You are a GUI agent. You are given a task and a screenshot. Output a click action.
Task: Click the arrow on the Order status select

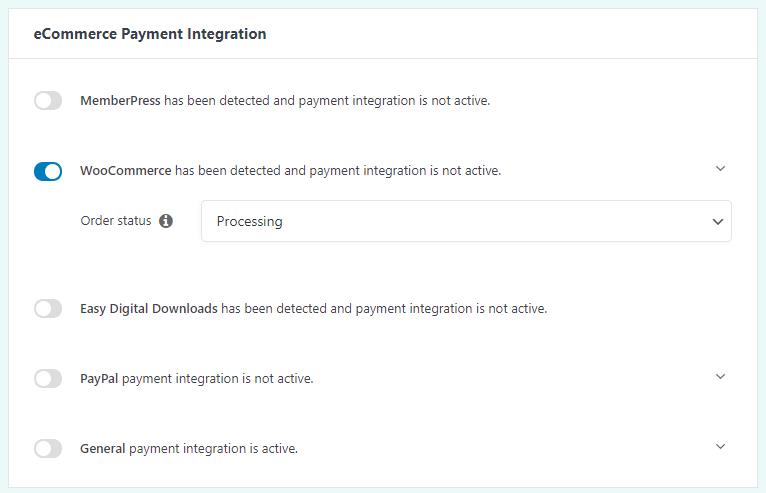coord(717,222)
